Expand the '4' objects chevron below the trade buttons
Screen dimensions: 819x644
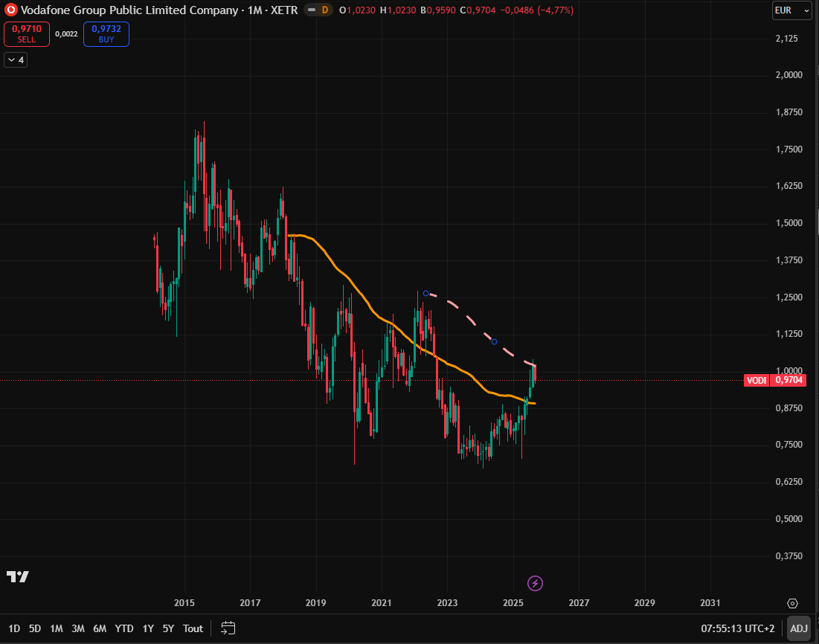point(15,59)
